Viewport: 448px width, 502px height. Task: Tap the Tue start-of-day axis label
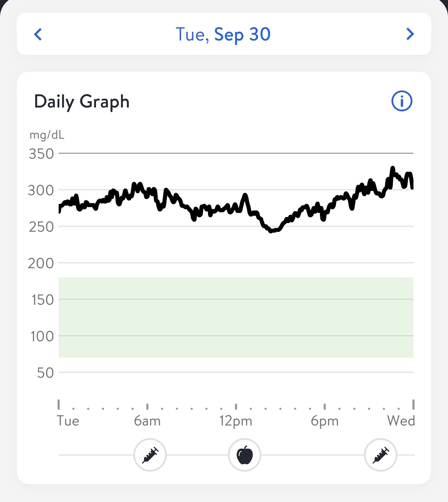click(x=68, y=421)
